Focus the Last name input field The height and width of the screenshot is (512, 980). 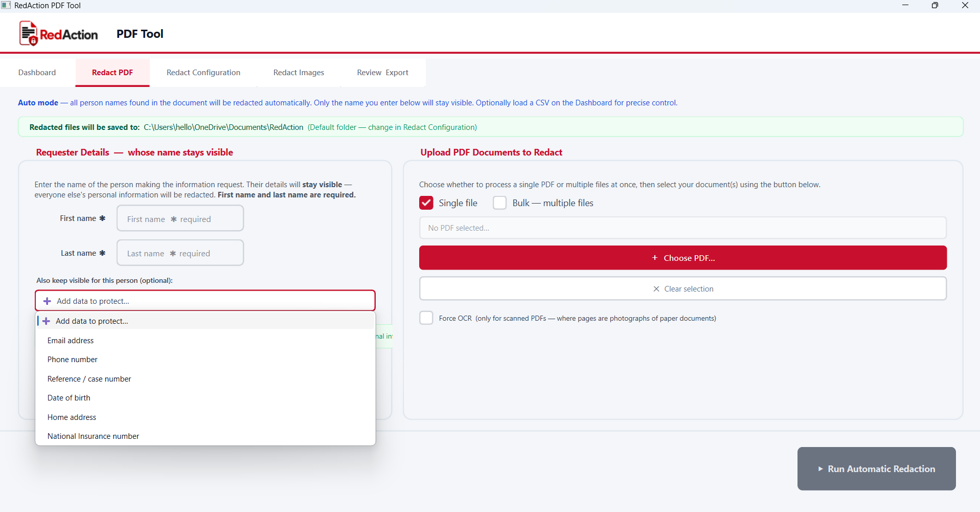click(180, 253)
